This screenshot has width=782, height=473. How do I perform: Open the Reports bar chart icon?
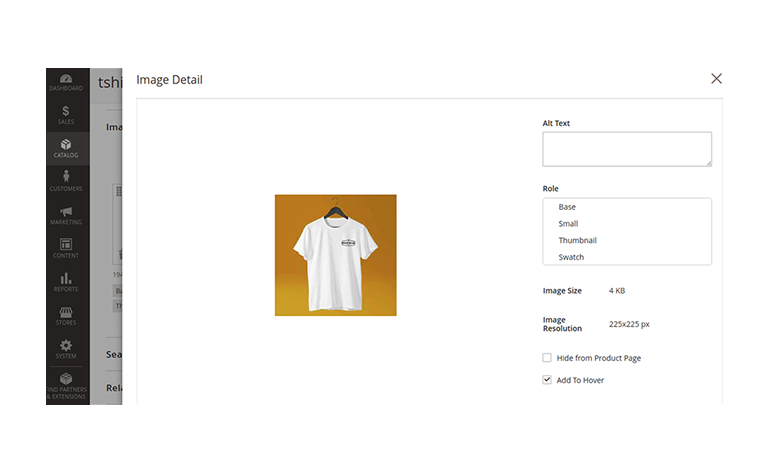pos(66,280)
